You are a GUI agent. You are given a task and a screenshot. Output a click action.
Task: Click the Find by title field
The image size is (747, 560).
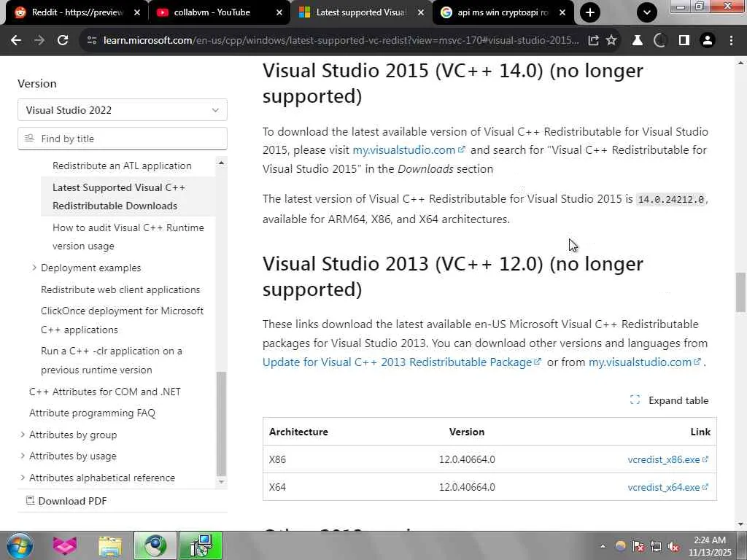point(123,139)
